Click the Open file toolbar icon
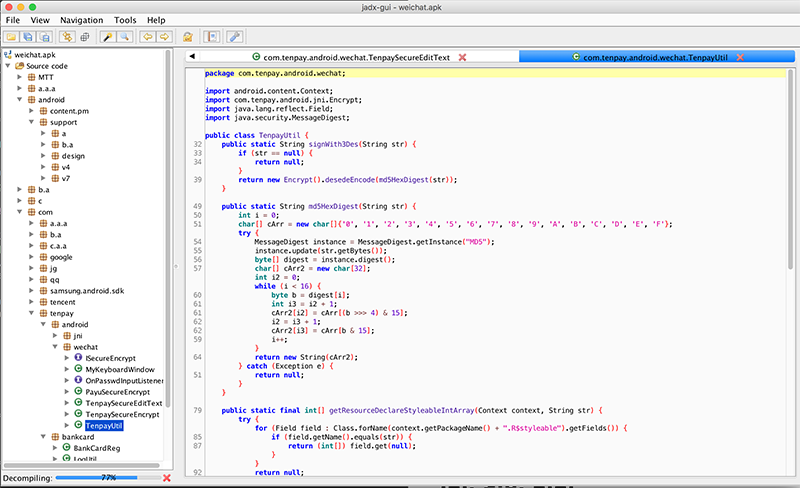Image resolution: width=800 pixels, height=488 pixels. click(11, 37)
